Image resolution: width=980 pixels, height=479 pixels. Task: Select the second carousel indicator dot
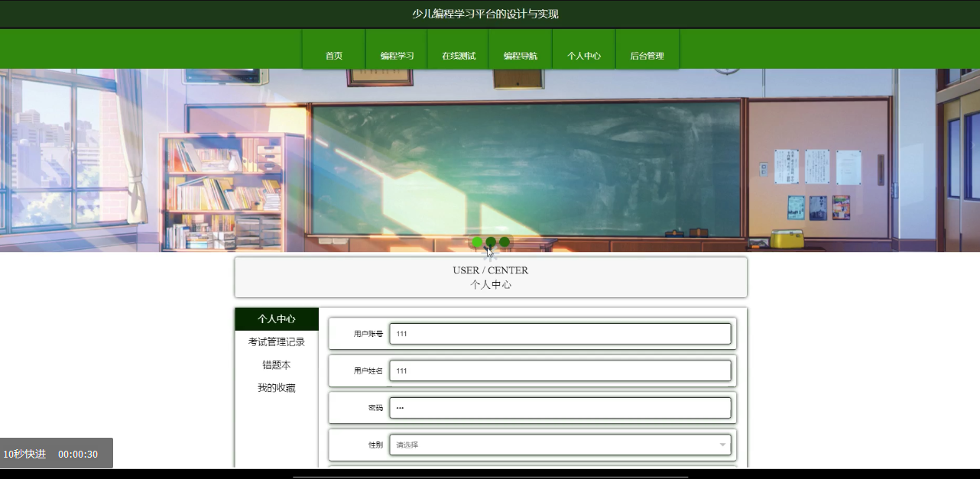(491, 242)
